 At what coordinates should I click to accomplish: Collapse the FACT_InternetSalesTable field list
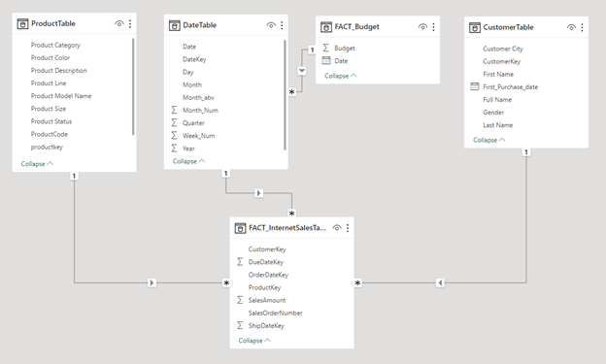(x=254, y=341)
